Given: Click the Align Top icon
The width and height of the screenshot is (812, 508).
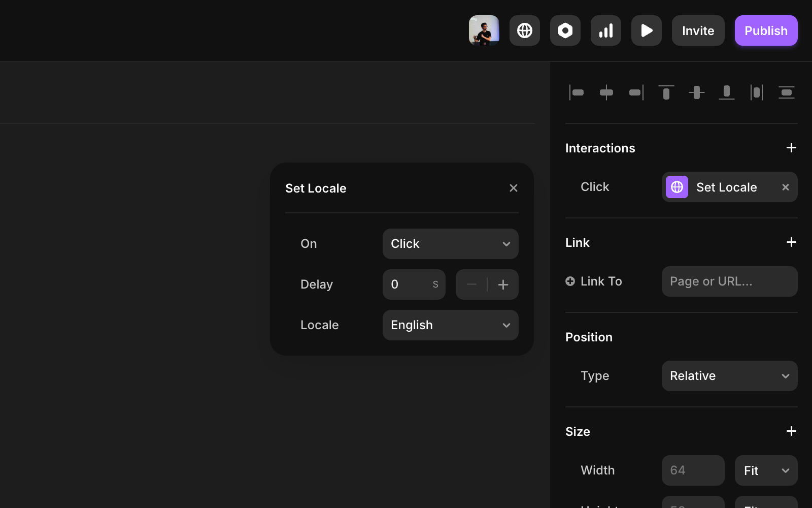Looking at the screenshot, I should coord(666,92).
